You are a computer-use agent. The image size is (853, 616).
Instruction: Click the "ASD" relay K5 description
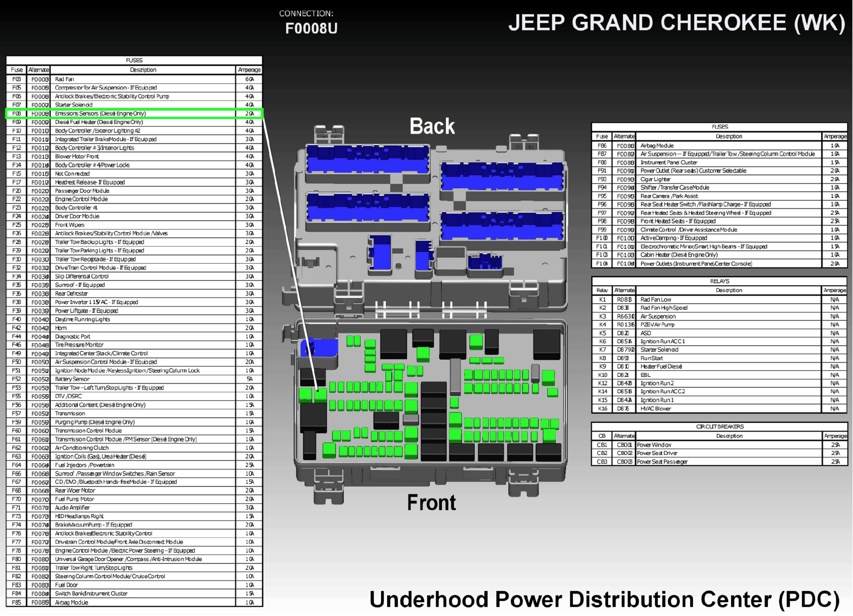pyautogui.click(x=646, y=333)
